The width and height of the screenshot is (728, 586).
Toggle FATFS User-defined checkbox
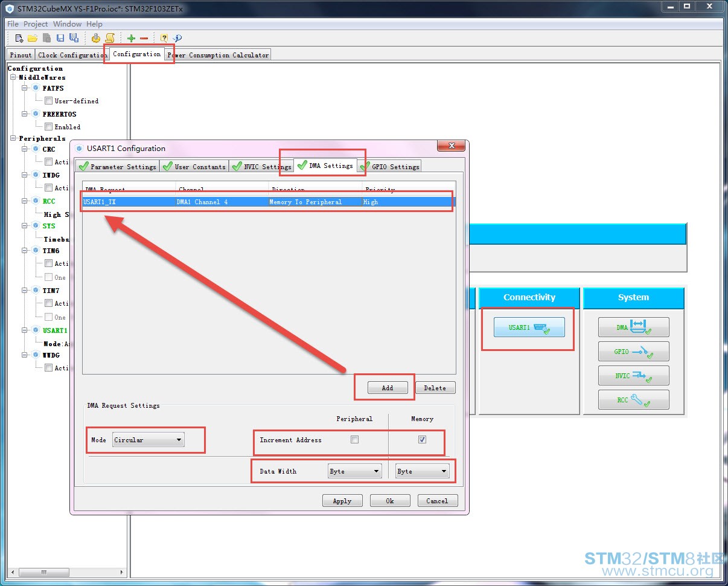(x=48, y=101)
